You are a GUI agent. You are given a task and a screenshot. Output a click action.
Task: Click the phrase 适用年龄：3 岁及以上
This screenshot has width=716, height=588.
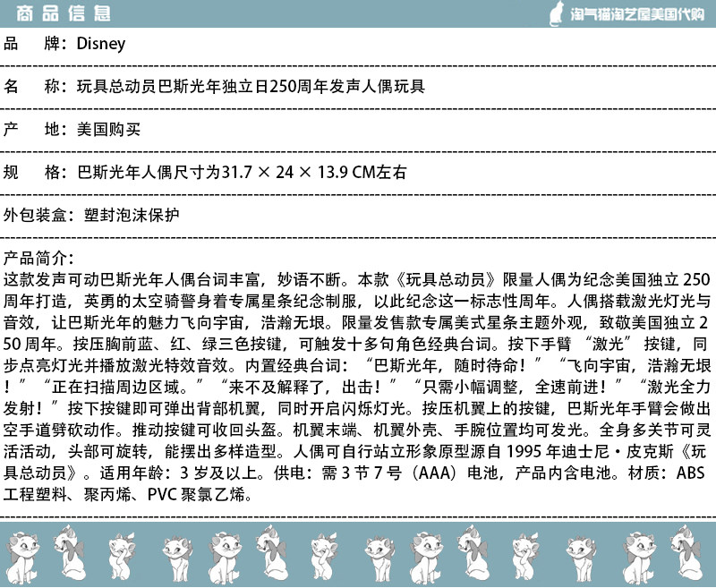pos(179,473)
